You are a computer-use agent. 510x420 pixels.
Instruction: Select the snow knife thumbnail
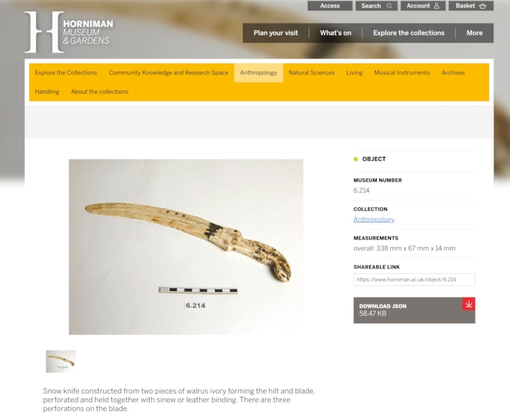(x=61, y=362)
